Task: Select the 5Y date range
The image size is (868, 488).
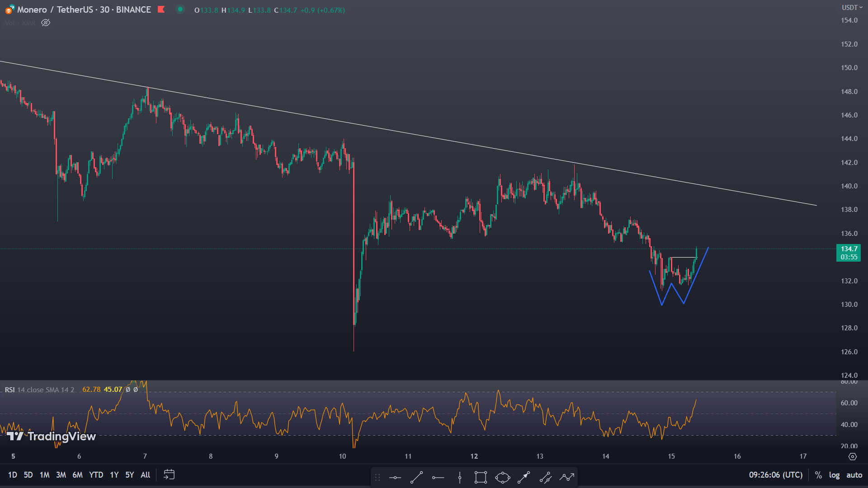Action: click(130, 475)
